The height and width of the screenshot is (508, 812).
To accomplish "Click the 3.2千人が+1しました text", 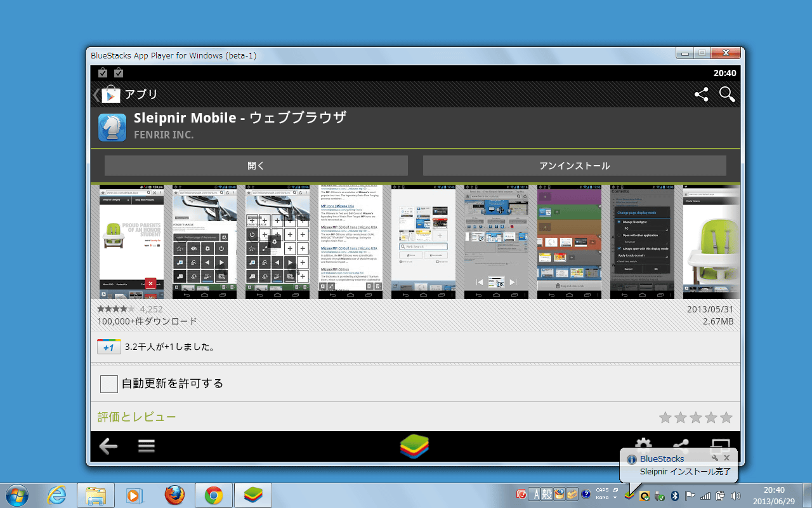I will (169, 347).
